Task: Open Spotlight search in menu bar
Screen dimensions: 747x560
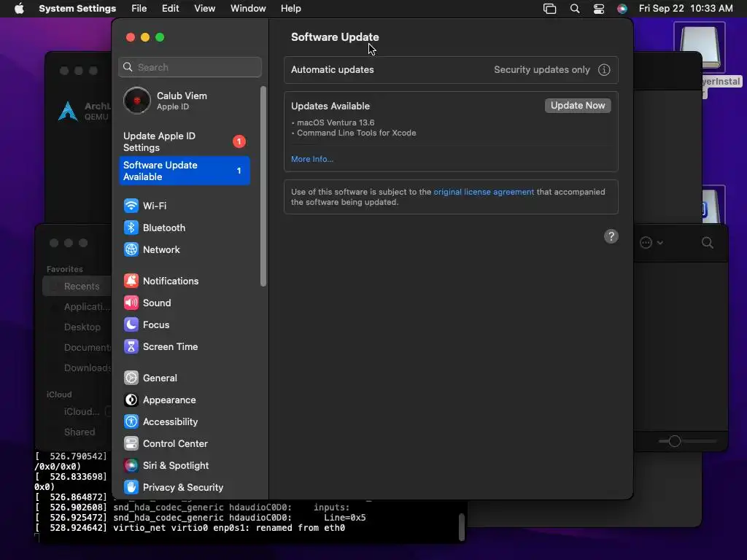Action: (x=575, y=9)
